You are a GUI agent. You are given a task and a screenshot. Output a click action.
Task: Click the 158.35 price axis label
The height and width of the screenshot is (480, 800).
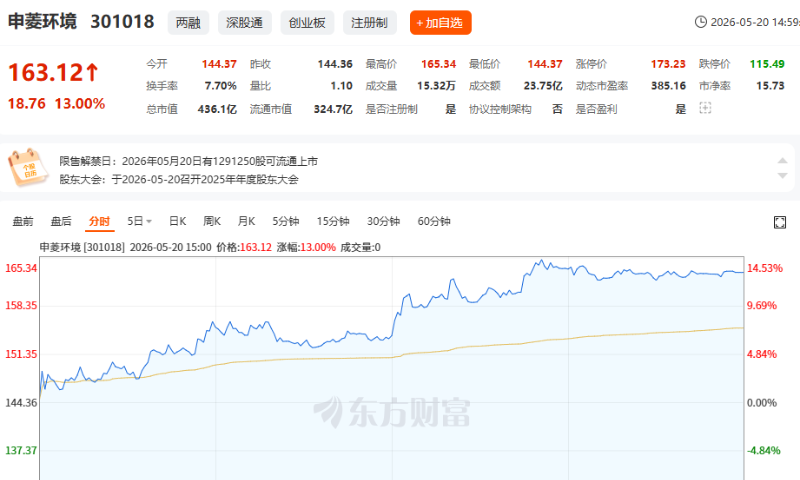point(21,306)
